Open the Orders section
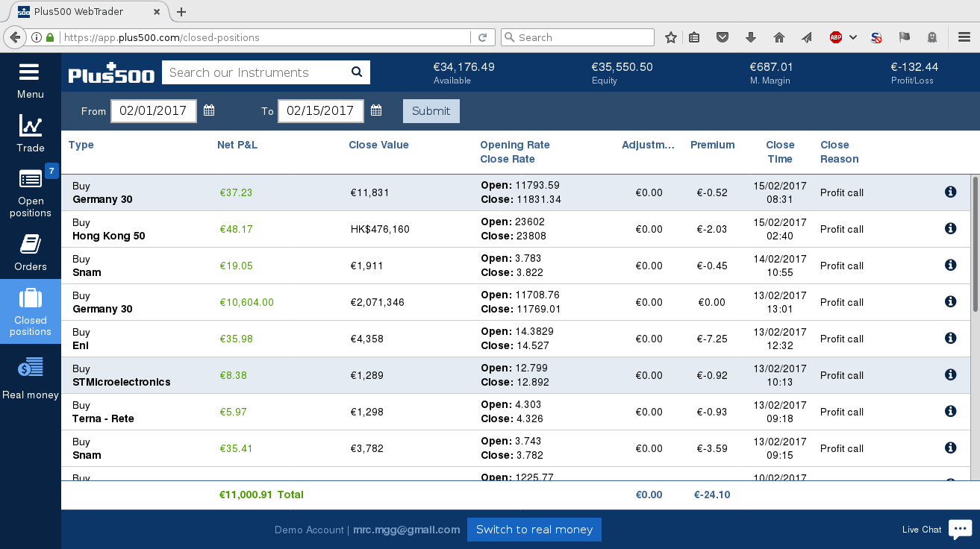980x549 pixels. 31,252
